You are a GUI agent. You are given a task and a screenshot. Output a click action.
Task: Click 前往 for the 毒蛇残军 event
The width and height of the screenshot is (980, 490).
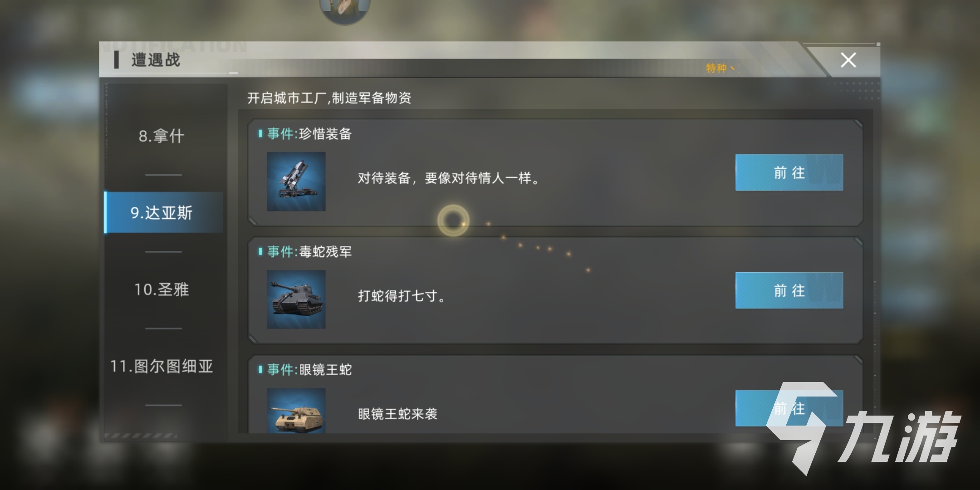(x=789, y=290)
